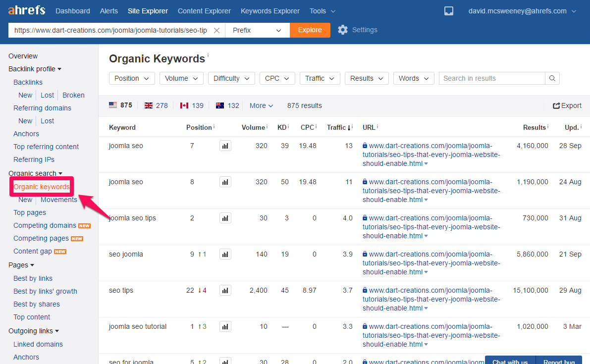Open the Traffic filter dropdown
Screen dimensions: 590x364
(320, 78)
